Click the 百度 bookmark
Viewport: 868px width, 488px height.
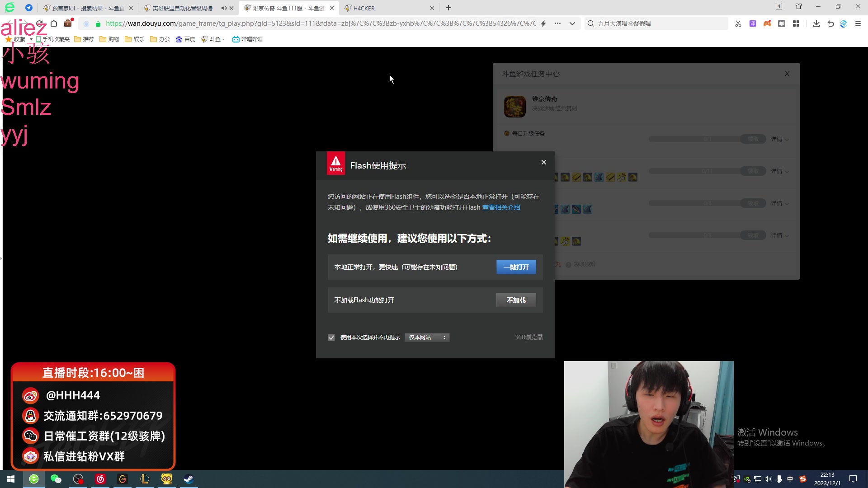tap(185, 39)
